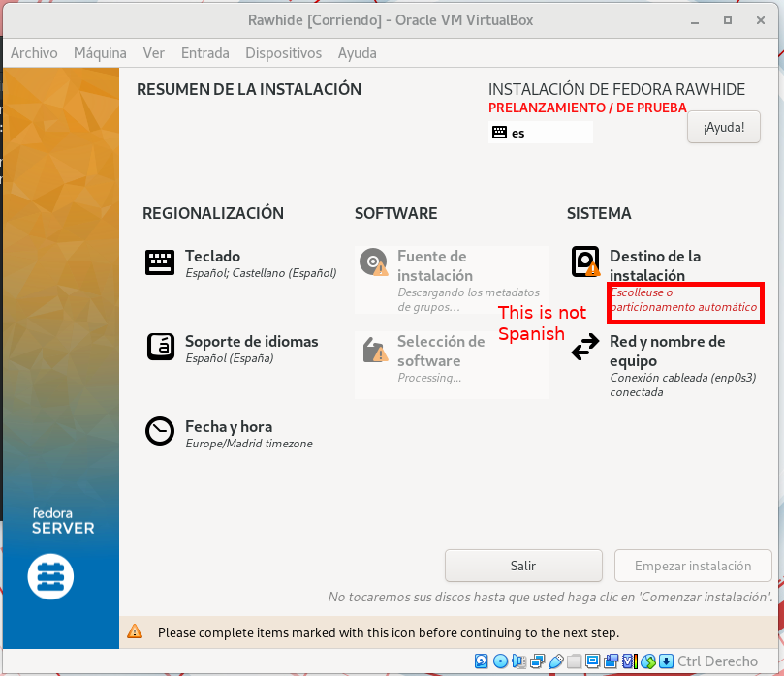This screenshot has width=784, height=676.
Task: Click 'RESUMEN DE LA INSTALACIÓN' title
Action: pos(248,89)
